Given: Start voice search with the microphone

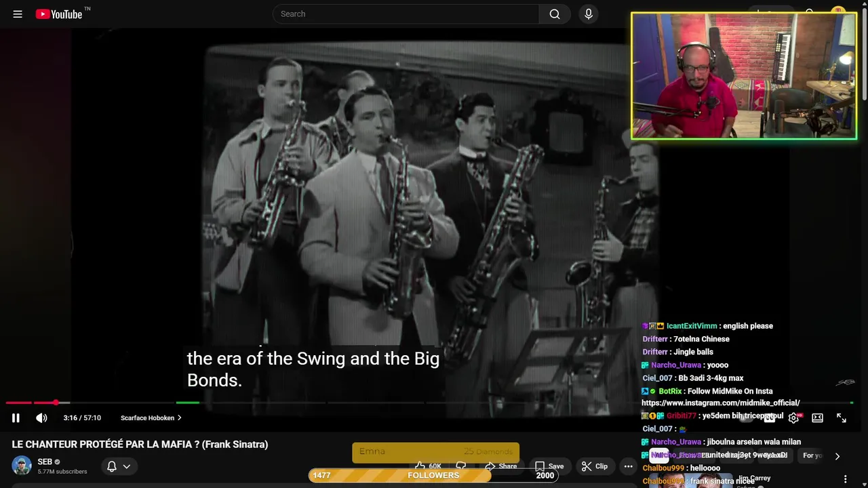Looking at the screenshot, I should coord(589,14).
